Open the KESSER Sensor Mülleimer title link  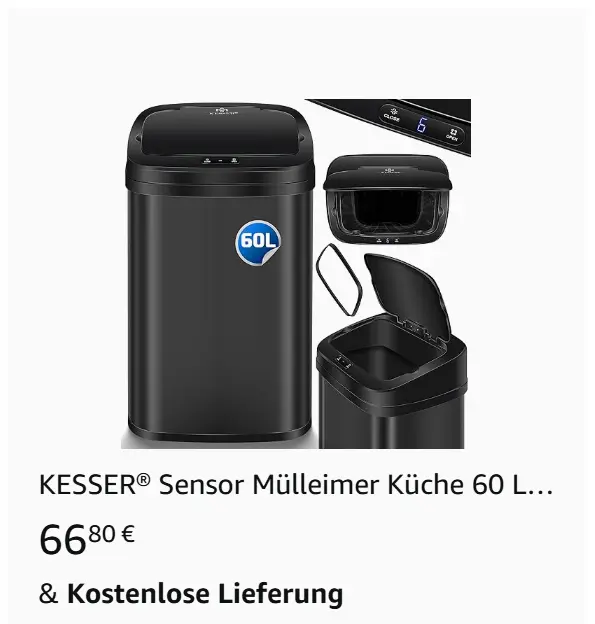point(296,485)
